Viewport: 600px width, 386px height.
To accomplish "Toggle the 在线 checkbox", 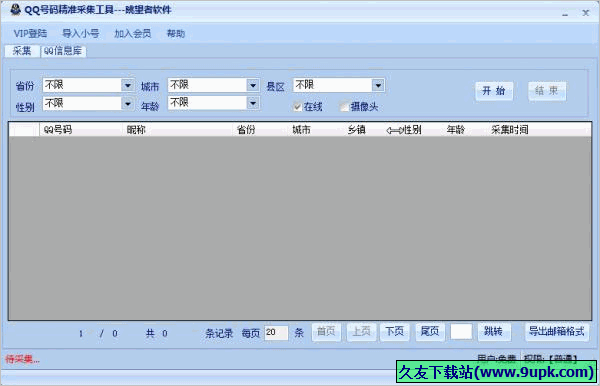I will [297, 107].
